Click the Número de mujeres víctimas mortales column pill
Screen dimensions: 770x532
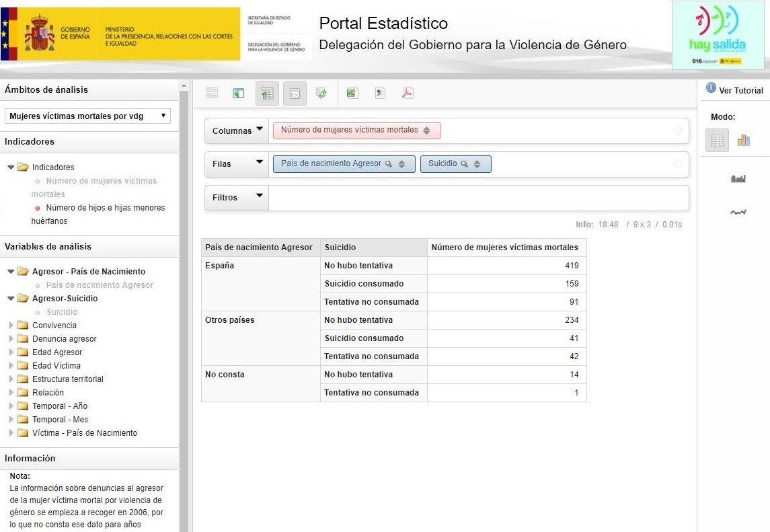click(x=349, y=130)
